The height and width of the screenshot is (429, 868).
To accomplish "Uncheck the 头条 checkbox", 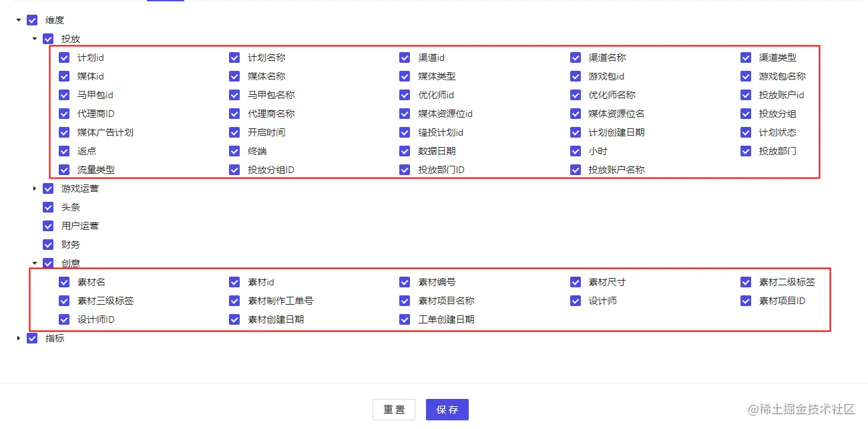I will [x=48, y=207].
